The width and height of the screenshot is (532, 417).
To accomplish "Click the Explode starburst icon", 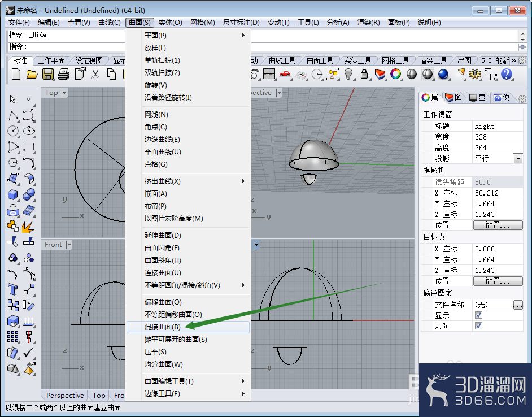I will click(x=28, y=226).
